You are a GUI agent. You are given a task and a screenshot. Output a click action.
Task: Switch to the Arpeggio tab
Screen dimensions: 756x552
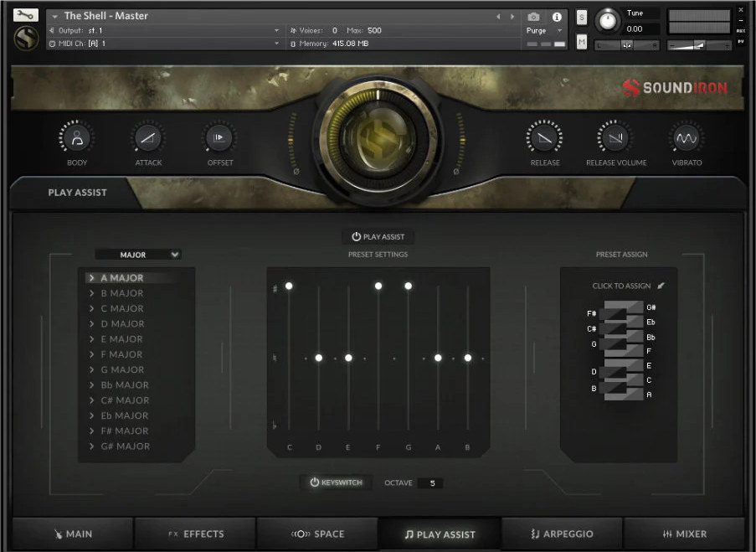tap(562, 534)
